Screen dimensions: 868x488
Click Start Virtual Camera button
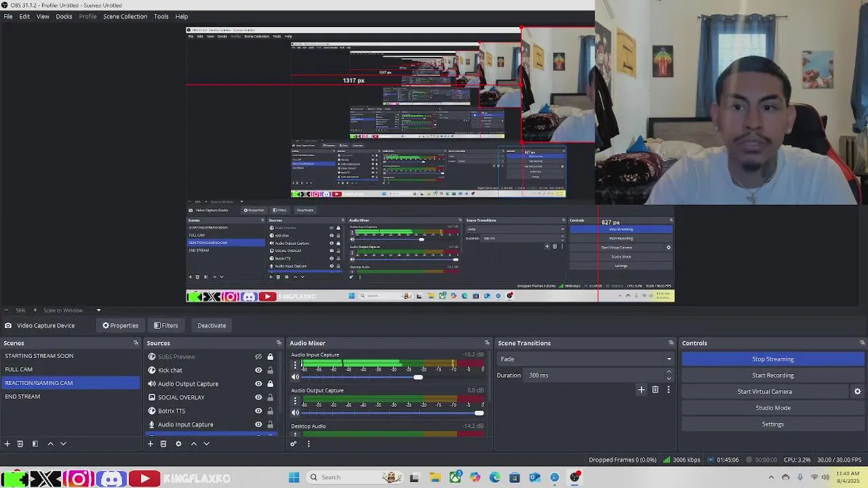[x=765, y=392]
